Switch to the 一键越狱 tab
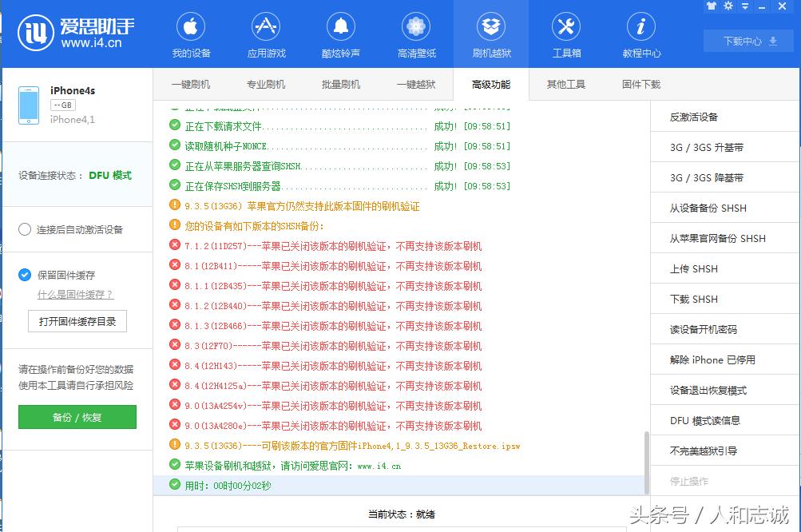This screenshot has width=801, height=532. [x=415, y=84]
